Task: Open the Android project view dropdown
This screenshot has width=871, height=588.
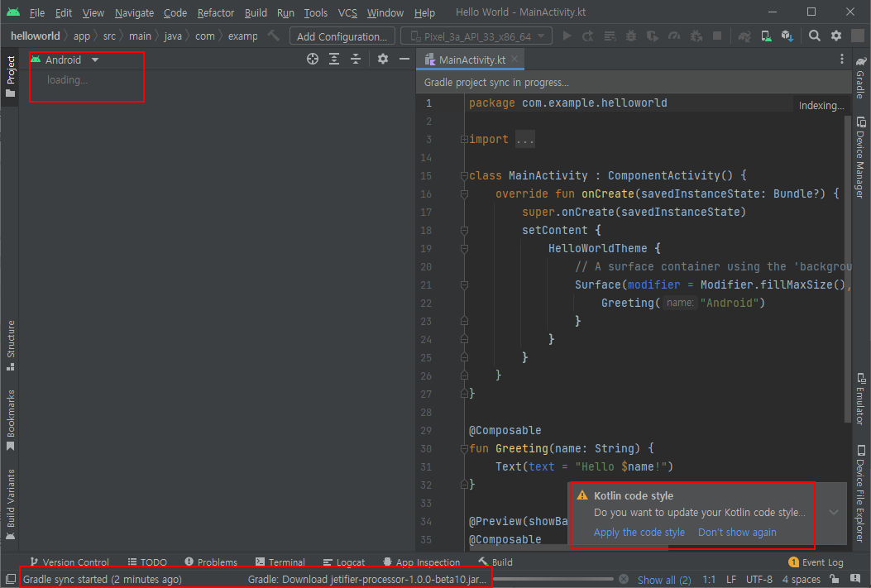Action: click(65, 60)
